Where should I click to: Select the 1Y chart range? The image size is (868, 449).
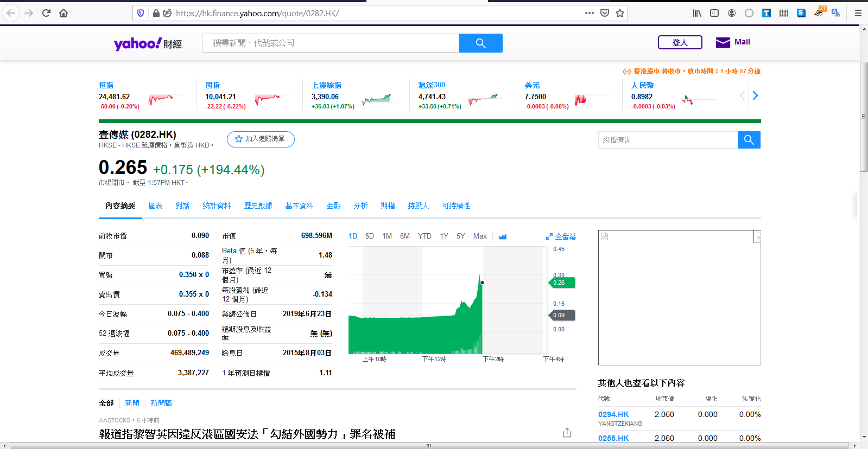point(444,236)
